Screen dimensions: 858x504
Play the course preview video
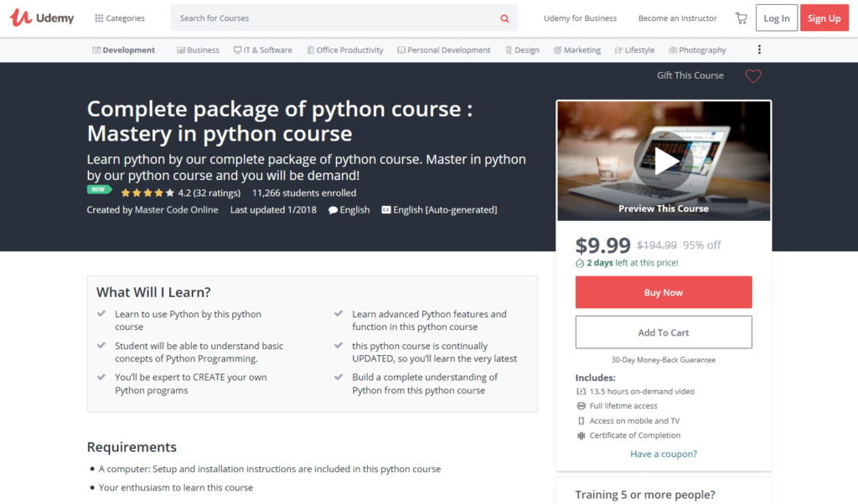pos(664,161)
